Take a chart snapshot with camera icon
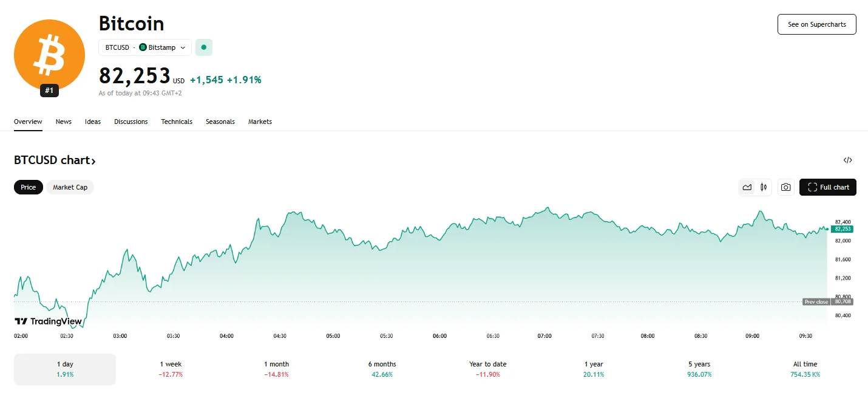Viewport: 868px width, 395px height. pyautogui.click(x=786, y=187)
